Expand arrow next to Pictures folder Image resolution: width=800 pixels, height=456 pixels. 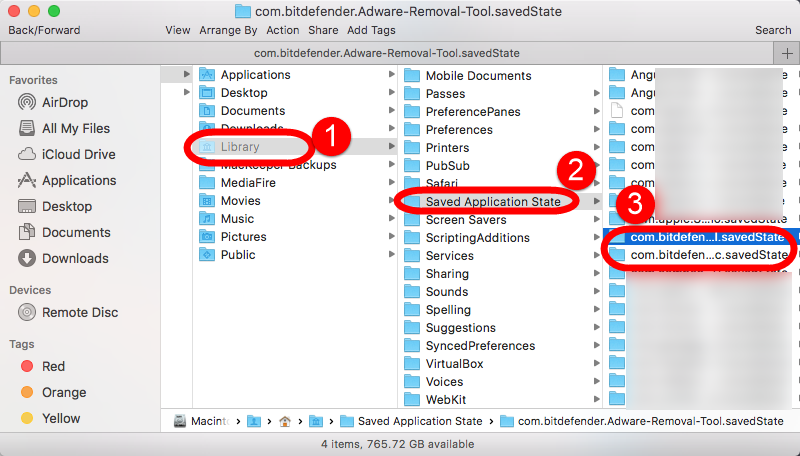(391, 237)
